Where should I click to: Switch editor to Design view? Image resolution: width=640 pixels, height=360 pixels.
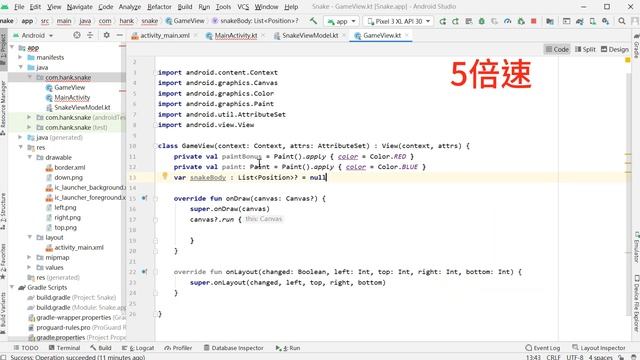point(614,49)
